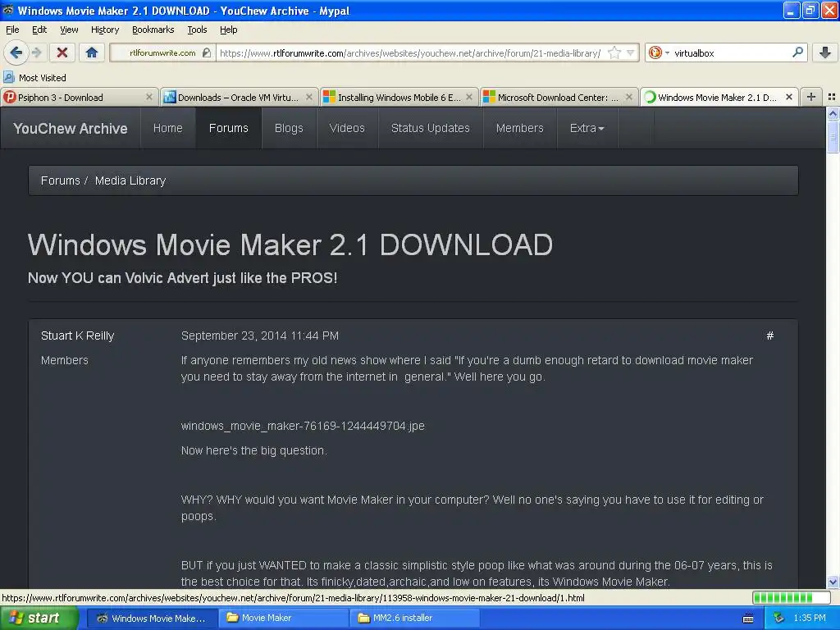Open the Tools menu

[x=197, y=30]
